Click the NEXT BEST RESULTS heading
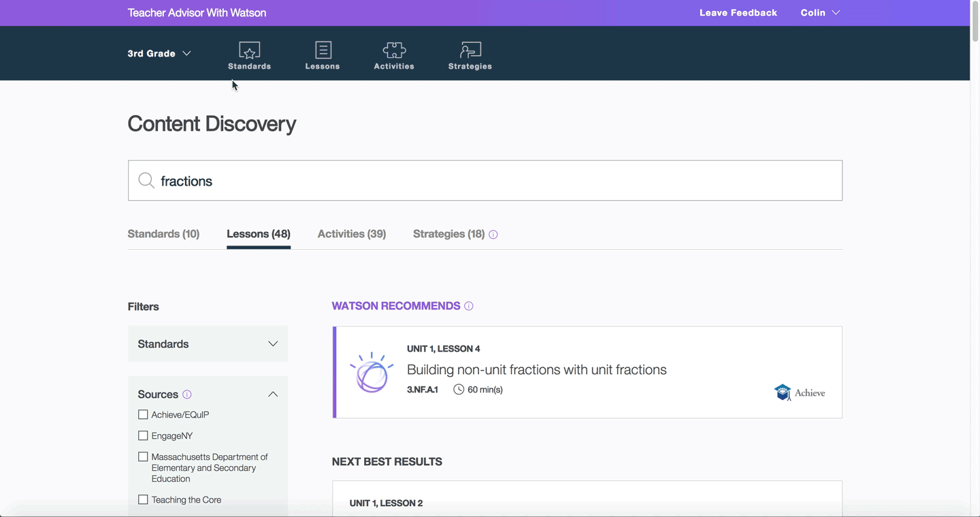 click(x=387, y=462)
